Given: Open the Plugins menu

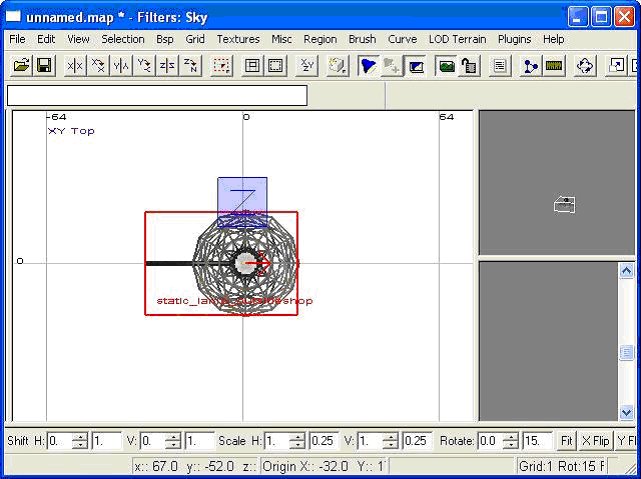Looking at the screenshot, I should 514,39.
